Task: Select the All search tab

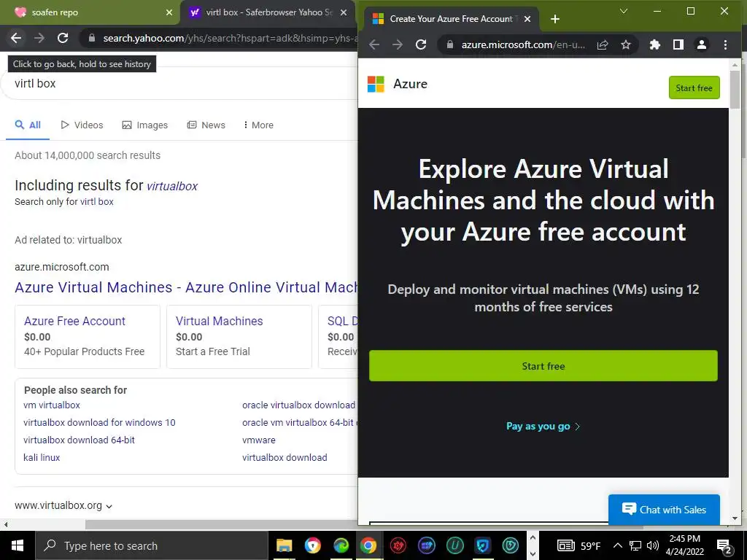Action: pos(28,125)
